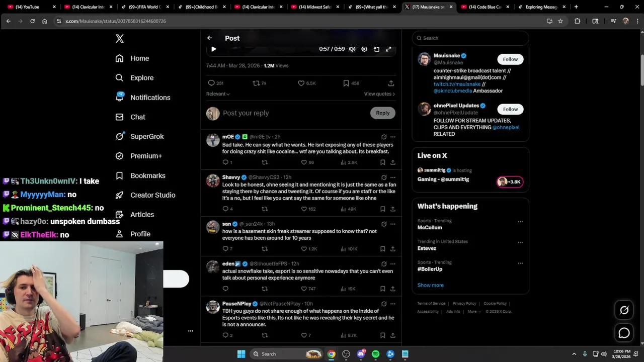Follow Mauisnake
644x362 pixels.
(x=510, y=59)
